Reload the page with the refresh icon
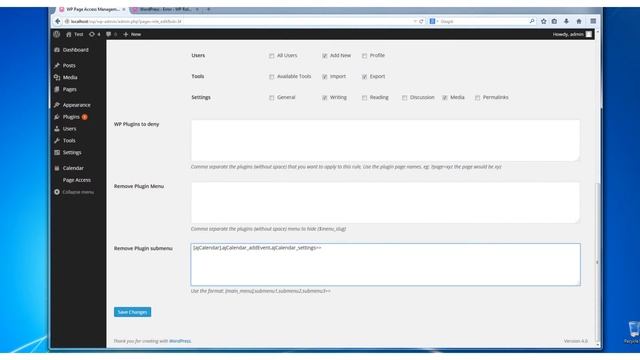 click(421, 21)
